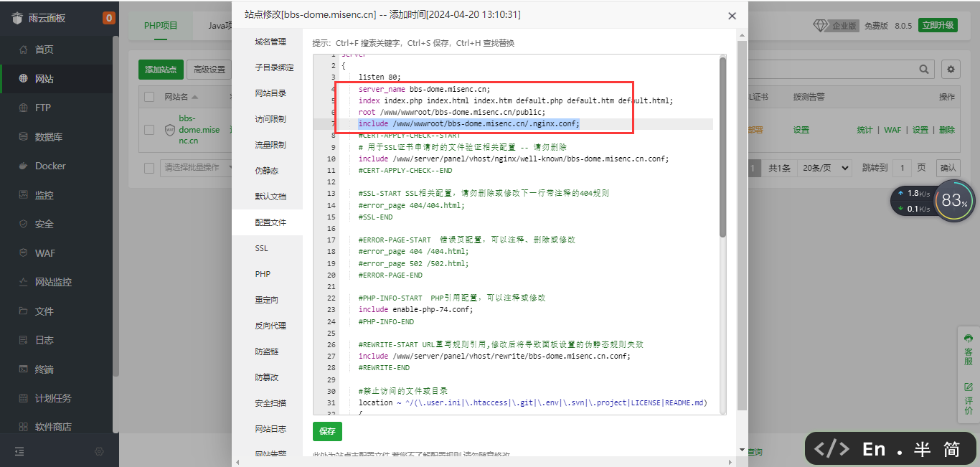Open Docker icon in sidebar
Screen dimensions: 980x467
pos(23,166)
